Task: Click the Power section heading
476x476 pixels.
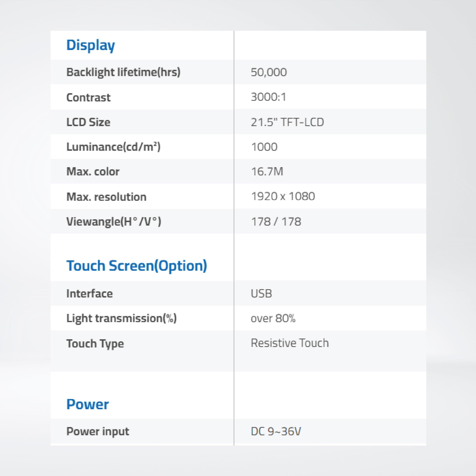Action: pyautogui.click(x=87, y=404)
